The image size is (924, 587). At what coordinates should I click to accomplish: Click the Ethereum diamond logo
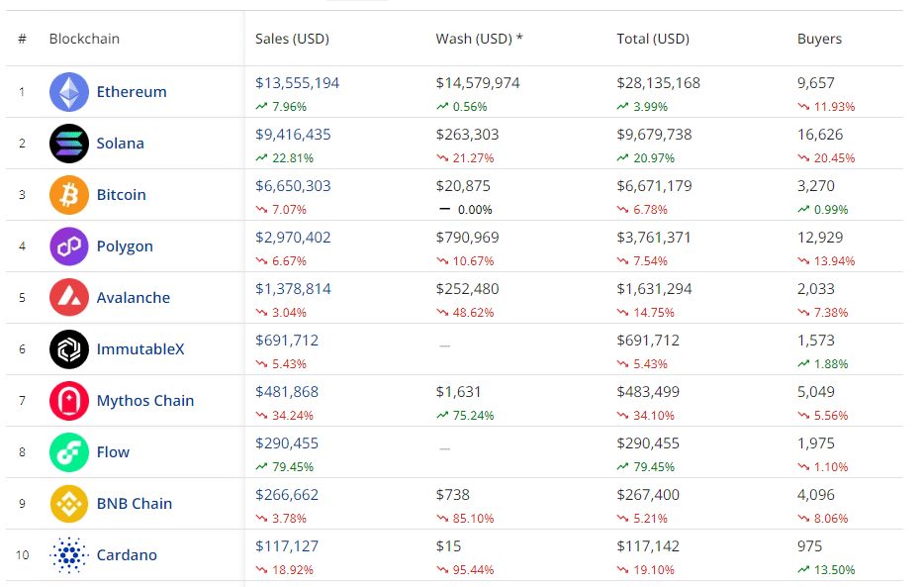click(x=67, y=91)
